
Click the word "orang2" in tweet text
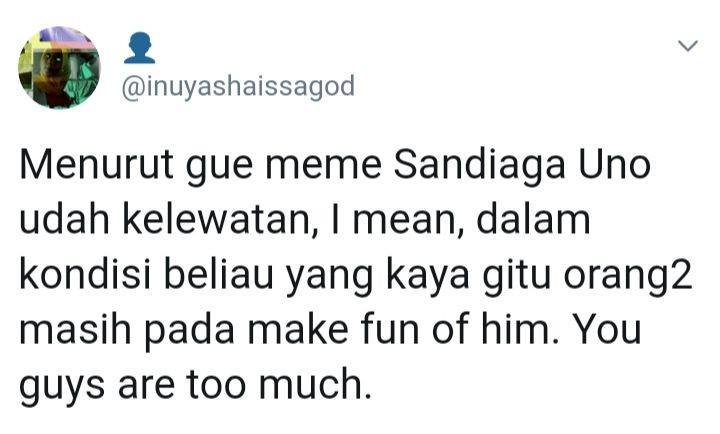click(x=627, y=278)
